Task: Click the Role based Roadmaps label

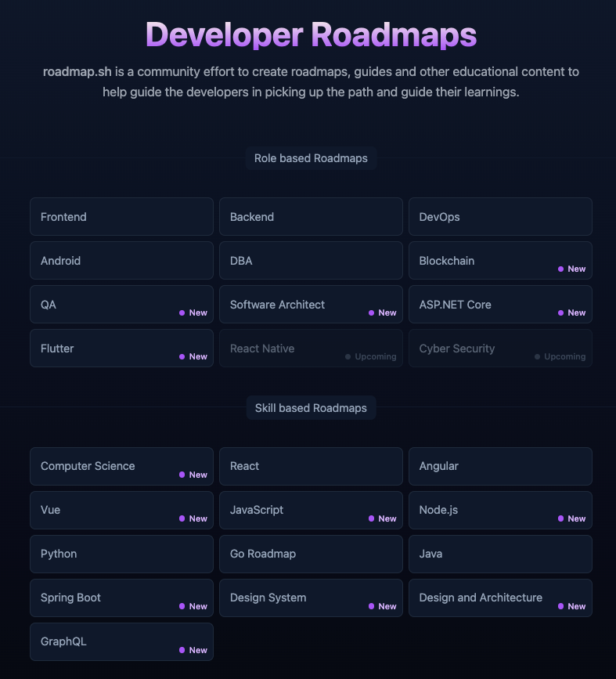Action: coord(311,158)
